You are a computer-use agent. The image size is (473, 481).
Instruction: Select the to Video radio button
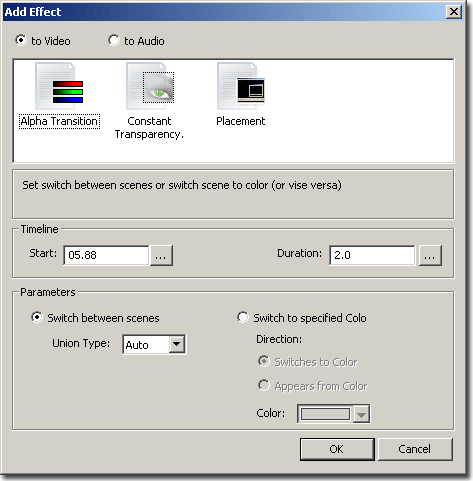pos(21,40)
